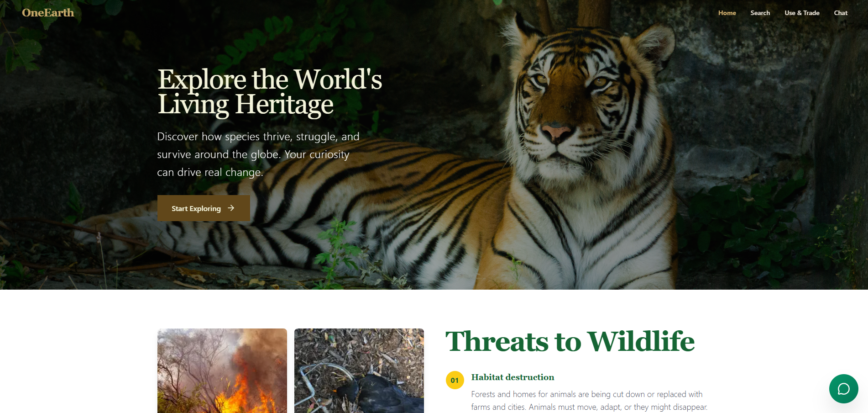Click the Explore the World's Living Heritage title

[x=270, y=92]
